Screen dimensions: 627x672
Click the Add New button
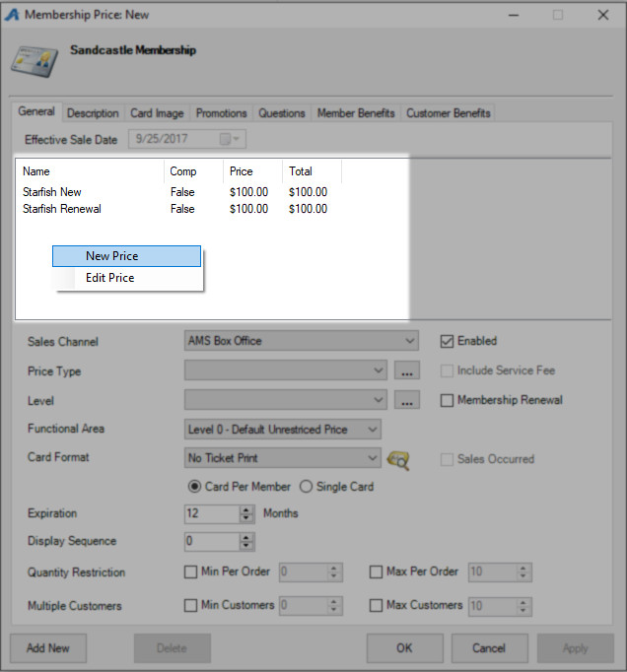(48, 648)
